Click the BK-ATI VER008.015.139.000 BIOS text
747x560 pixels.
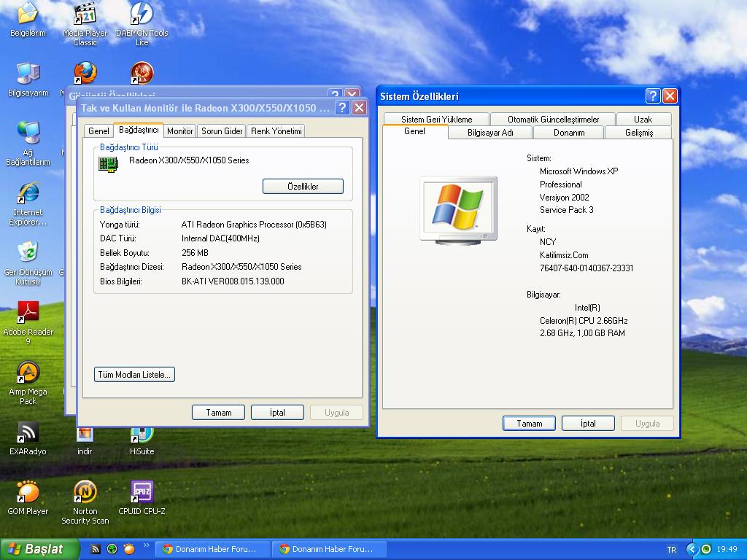tap(233, 281)
